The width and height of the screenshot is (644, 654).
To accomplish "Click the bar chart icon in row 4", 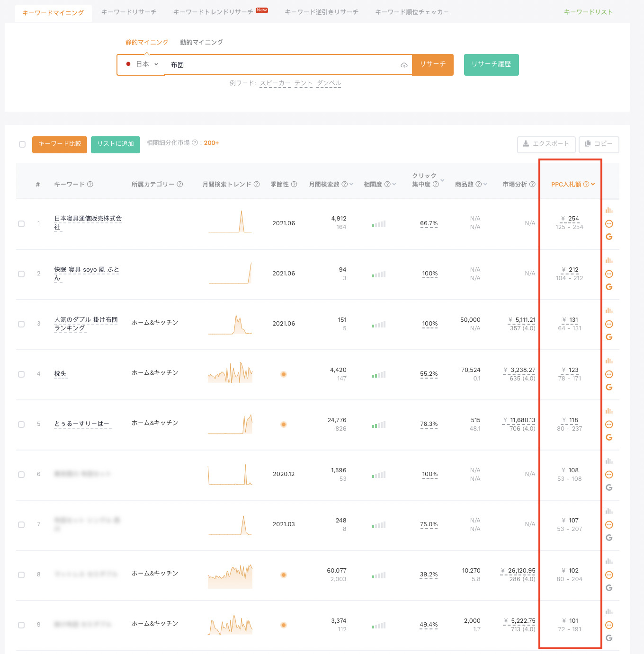I will (x=609, y=361).
